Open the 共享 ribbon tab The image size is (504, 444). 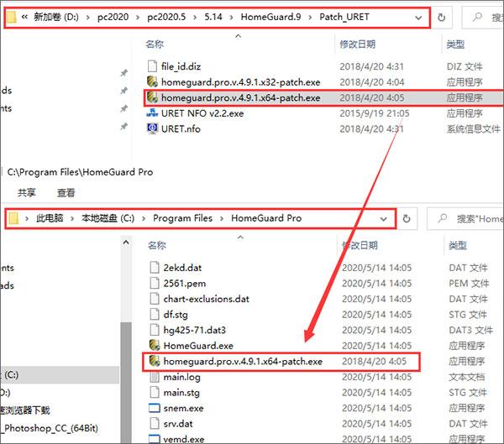click(26, 193)
